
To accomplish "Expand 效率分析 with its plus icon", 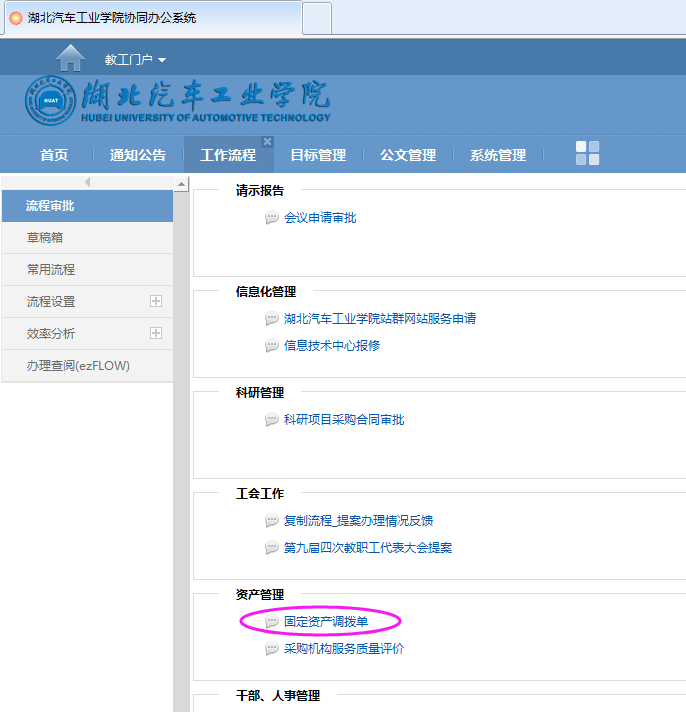I will pyautogui.click(x=156, y=333).
